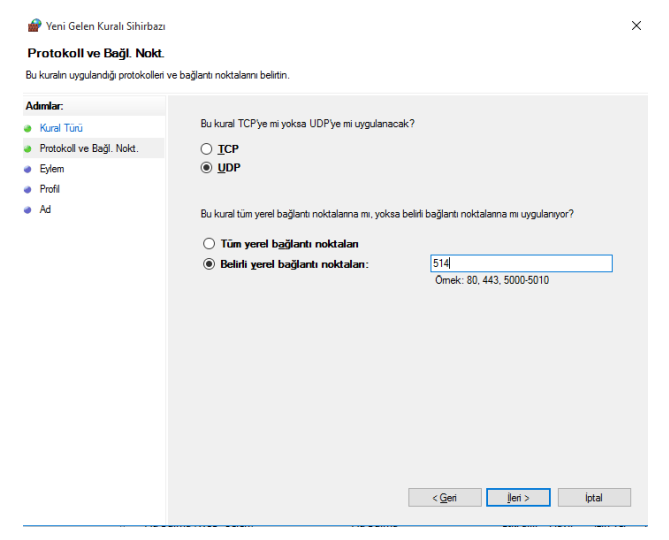Select the Profil step in sidebar

49,189
